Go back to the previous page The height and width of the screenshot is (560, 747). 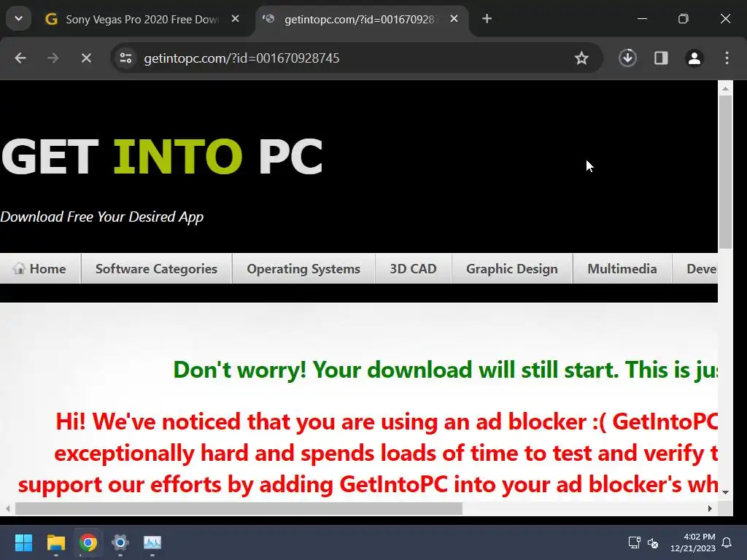pos(20,58)
